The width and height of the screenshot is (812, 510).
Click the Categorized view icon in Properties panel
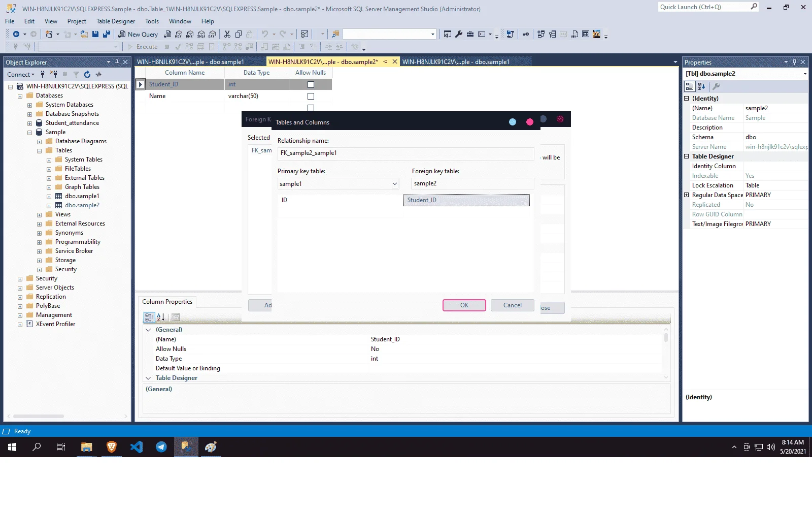(x=690, y=86)
